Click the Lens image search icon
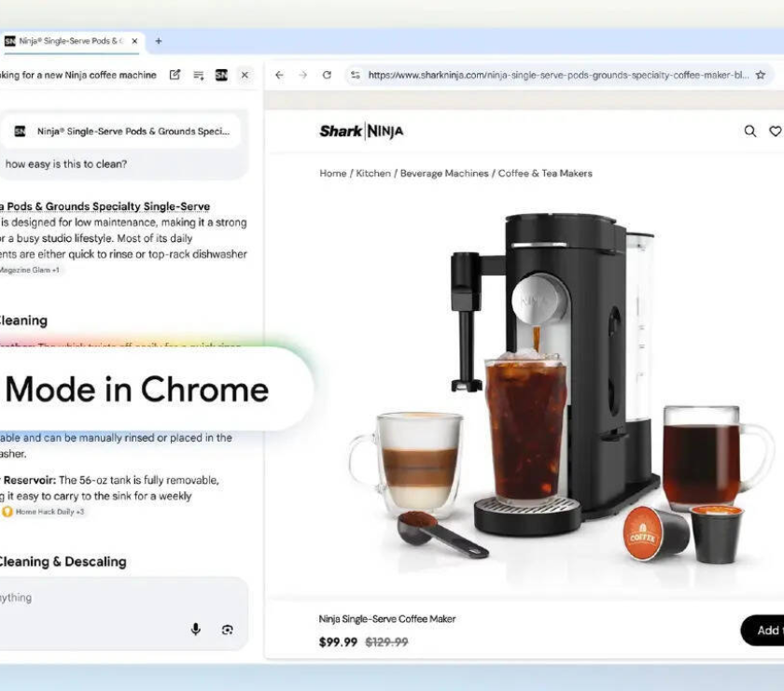Viewport: 784px width, 691px height. [227, 629]
